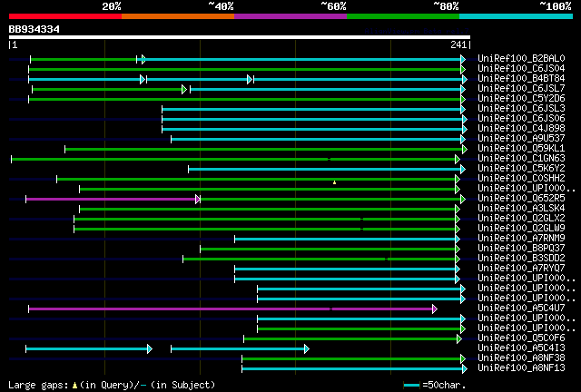Screen dimensions: 581x392
Task: Click the UniRef100_Q652R5 label
Action: coord(521,199)
